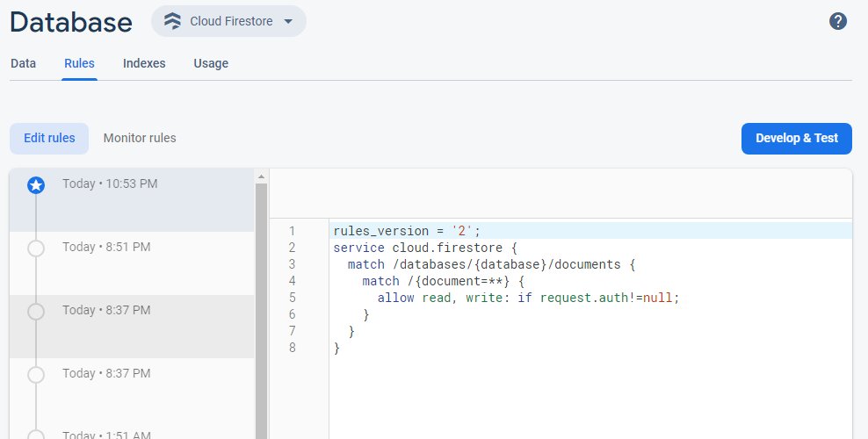Click code line with rules_version = '2'

pyautogui.click(x=590, y=231)
